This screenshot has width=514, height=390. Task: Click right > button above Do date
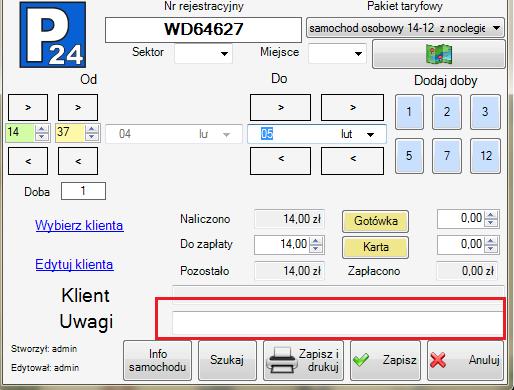[x=352, y=107]
